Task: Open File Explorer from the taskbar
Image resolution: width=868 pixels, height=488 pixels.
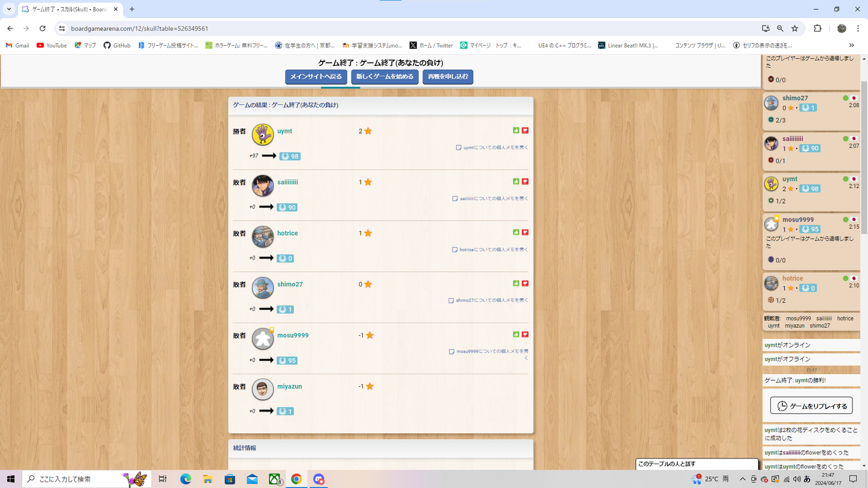Action: [207, 479]
